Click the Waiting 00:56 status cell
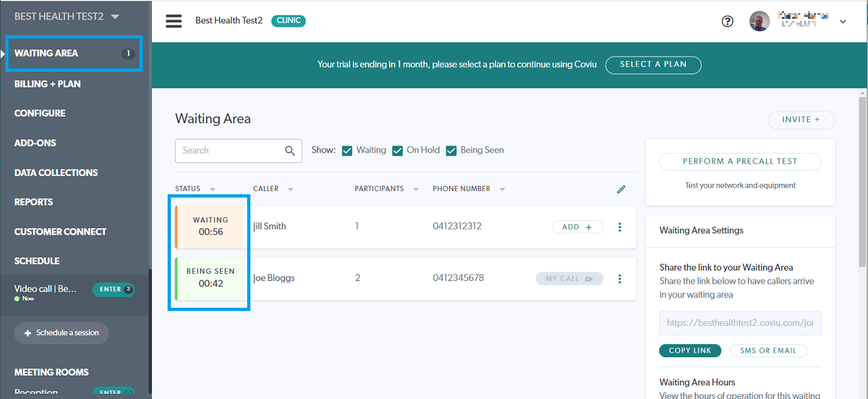The width and height of the screenshot is (868, 399). coord(209,226)
